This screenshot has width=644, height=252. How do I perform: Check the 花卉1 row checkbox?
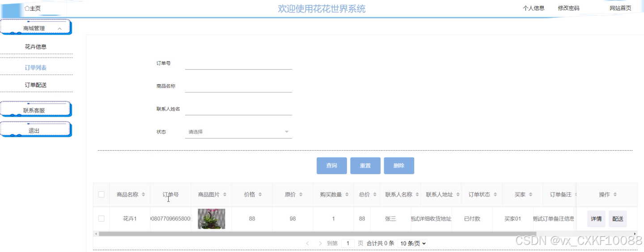(x=101, y=218)
